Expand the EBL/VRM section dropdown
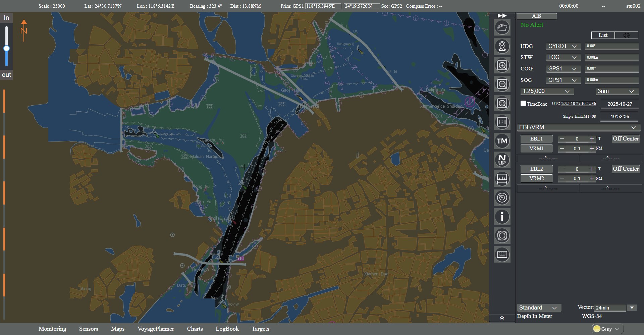This screenshot has height=335, width=644. (x=579, y=127)
